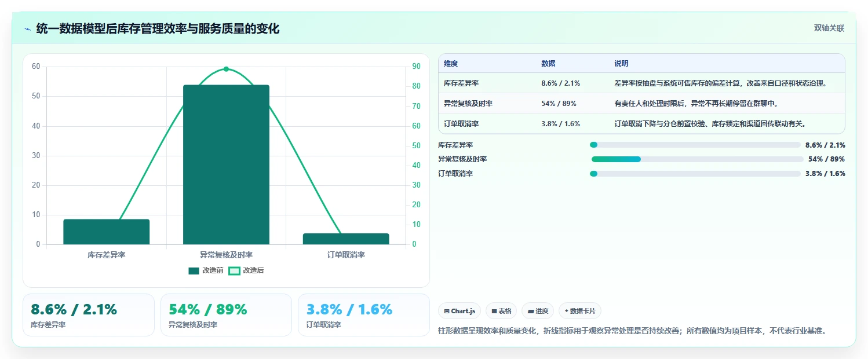Click the tall 异常复核及时率 bar

[x=226, y=164]
